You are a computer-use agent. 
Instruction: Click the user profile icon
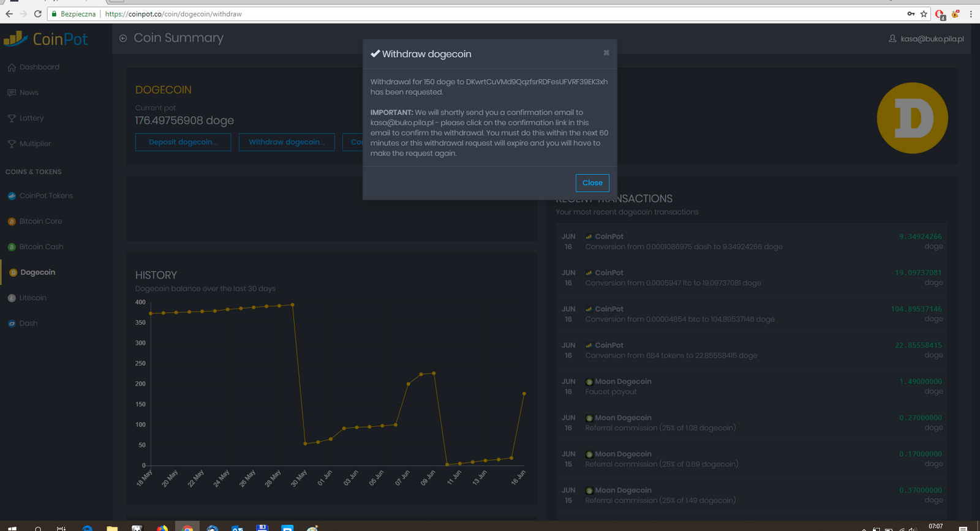(x=892, y=39)
